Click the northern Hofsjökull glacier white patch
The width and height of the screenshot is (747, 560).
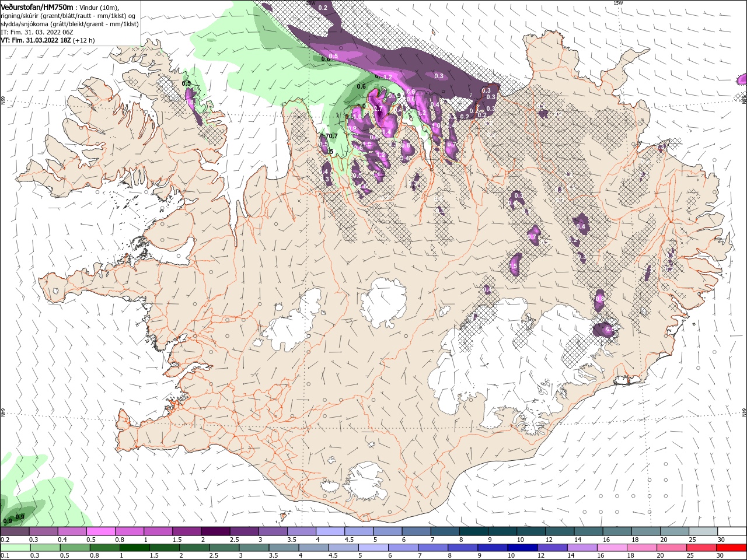click(383, 303)
